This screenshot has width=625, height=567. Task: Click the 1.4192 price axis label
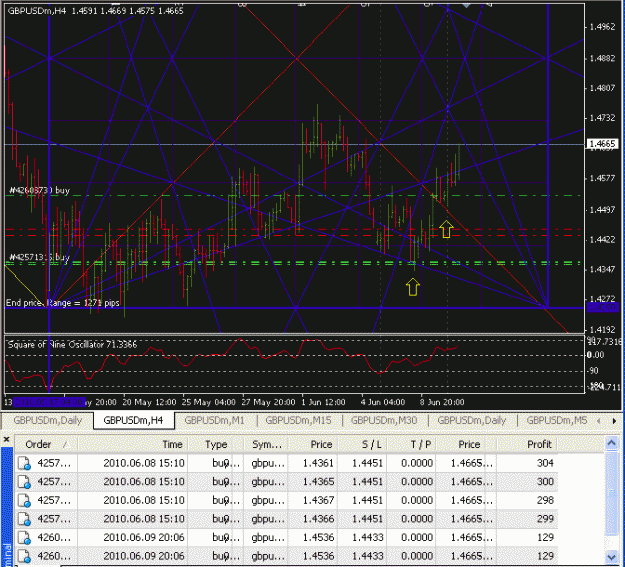[x=602, y=330]
